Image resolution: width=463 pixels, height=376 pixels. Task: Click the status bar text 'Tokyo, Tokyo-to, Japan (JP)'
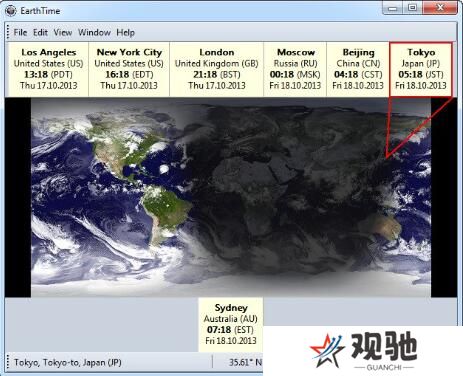point(68,362)
